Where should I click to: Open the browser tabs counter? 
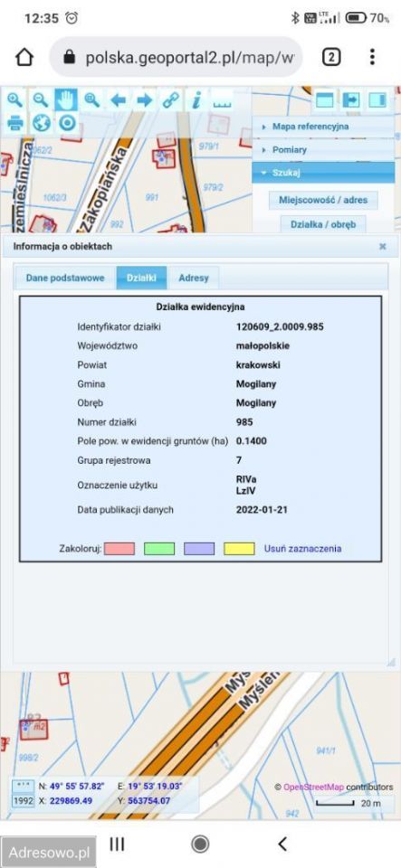tap(331, 57)
